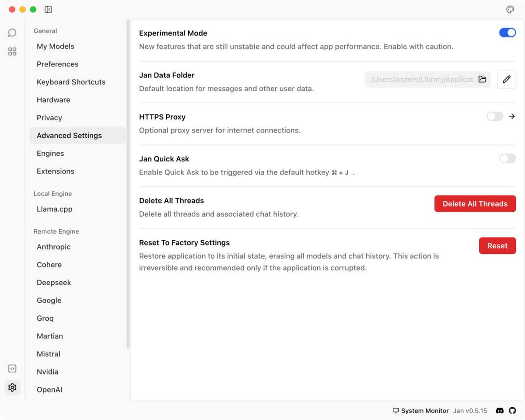Viewport: 525px width, 420px height.
Task: Expand HTTPS Proxy settings with the arrow
Action: tap(512, 116)
